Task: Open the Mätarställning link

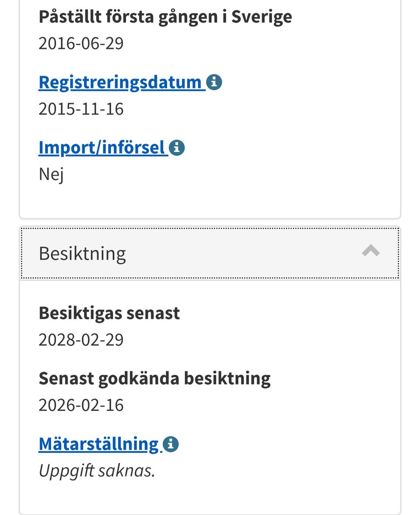Action: [x=98, y=444]
